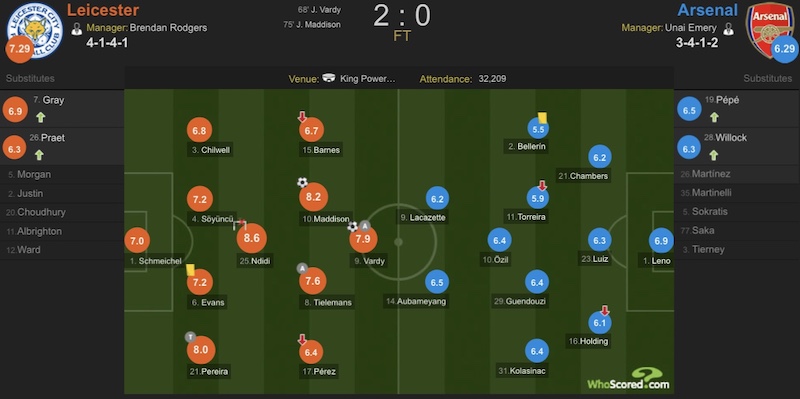Select Vardy's 7.9 rating bubble

(x=363, y=239)
